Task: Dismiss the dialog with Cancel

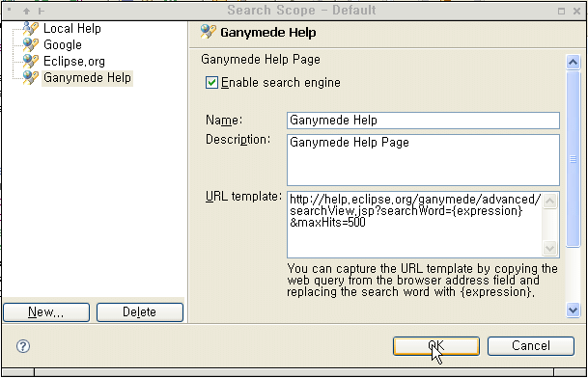Action: [x=531, y=346]
